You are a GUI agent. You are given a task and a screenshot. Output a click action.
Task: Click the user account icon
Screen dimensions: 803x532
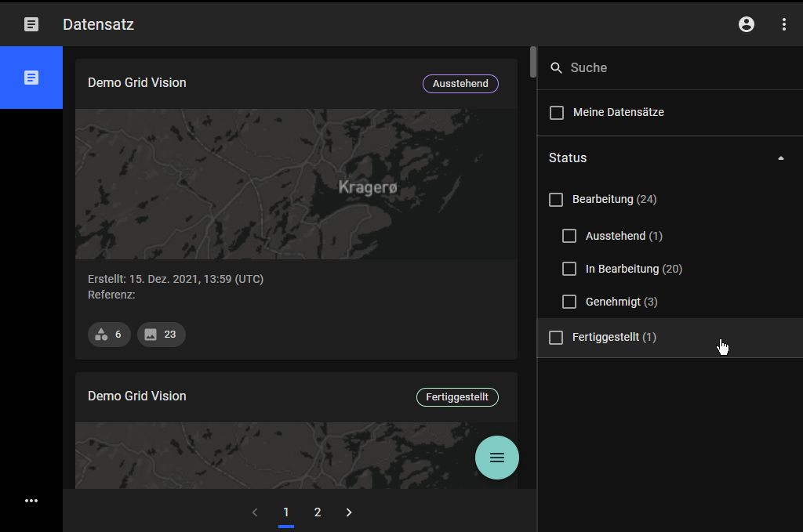click(747, 24)
